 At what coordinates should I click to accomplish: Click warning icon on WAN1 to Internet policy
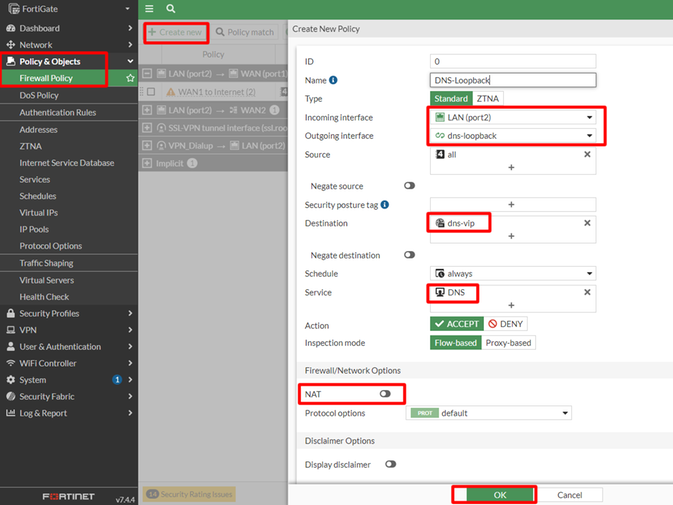coord(171,92)
